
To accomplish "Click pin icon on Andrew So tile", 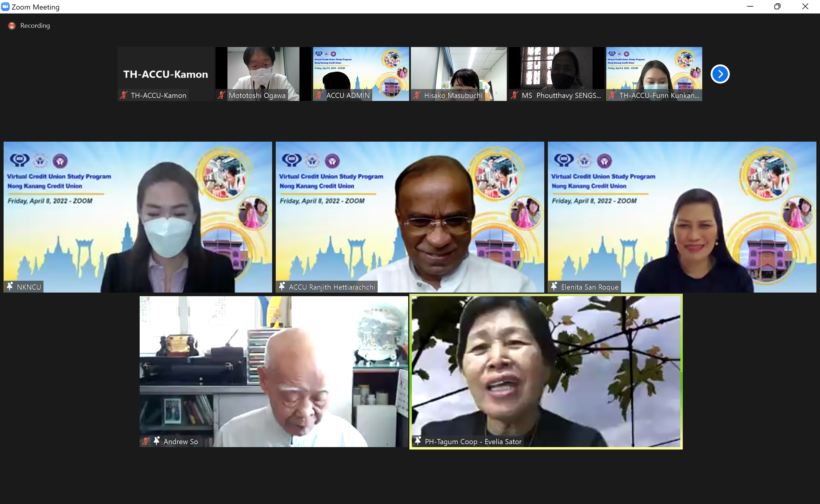I will [156, 441].
